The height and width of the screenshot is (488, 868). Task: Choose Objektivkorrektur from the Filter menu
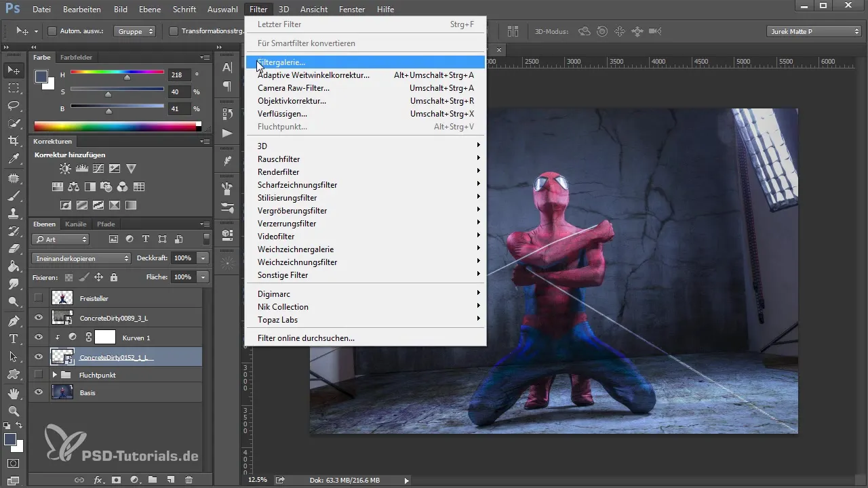pos(366,101)
